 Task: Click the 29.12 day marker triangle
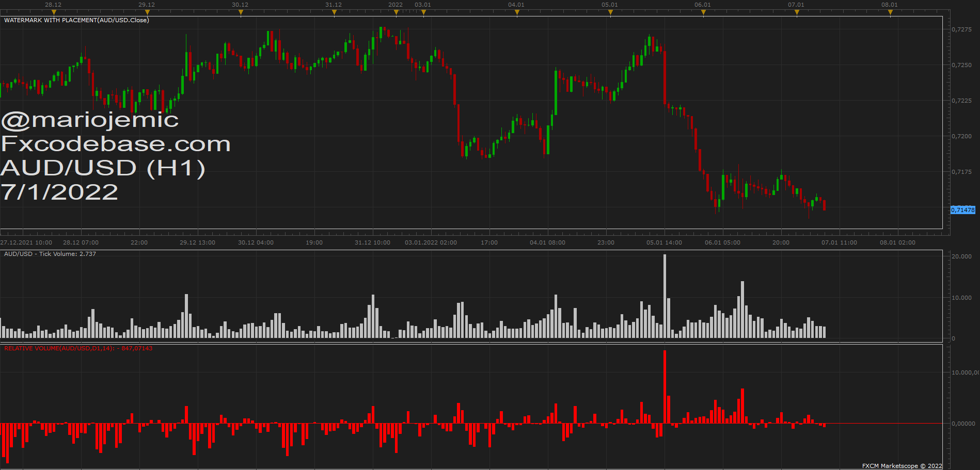147,13
